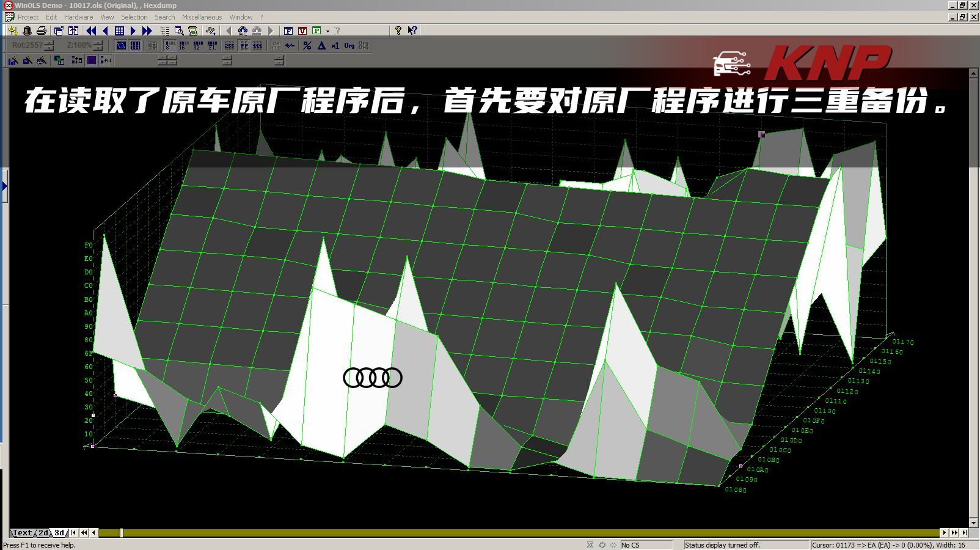Click the blue grid table icon
The image size is (980, 550).
pyautogui.click(x=119, y=31)
